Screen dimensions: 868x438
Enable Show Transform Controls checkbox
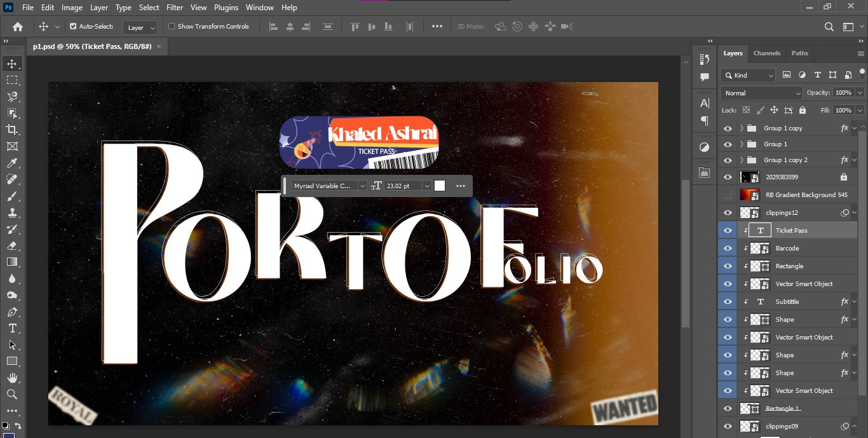coord(172,27)
